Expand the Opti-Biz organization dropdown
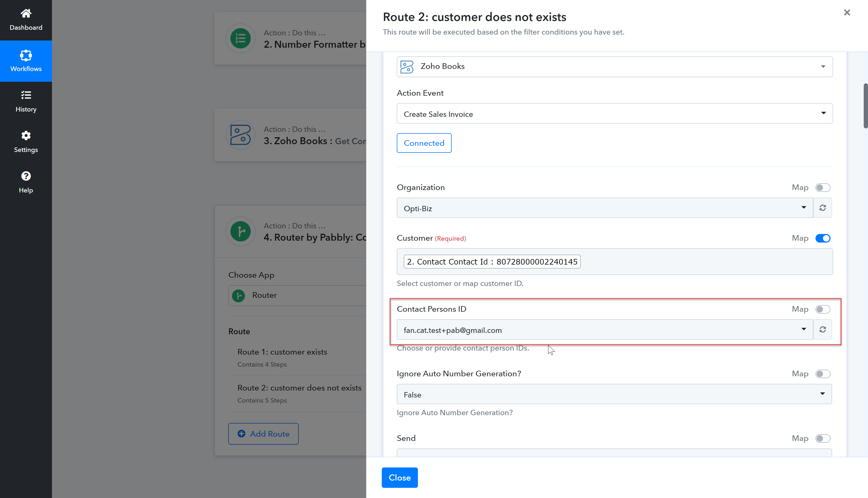This screenshot has height=498, width=868. pyautogui.click(x=605, y=208)
